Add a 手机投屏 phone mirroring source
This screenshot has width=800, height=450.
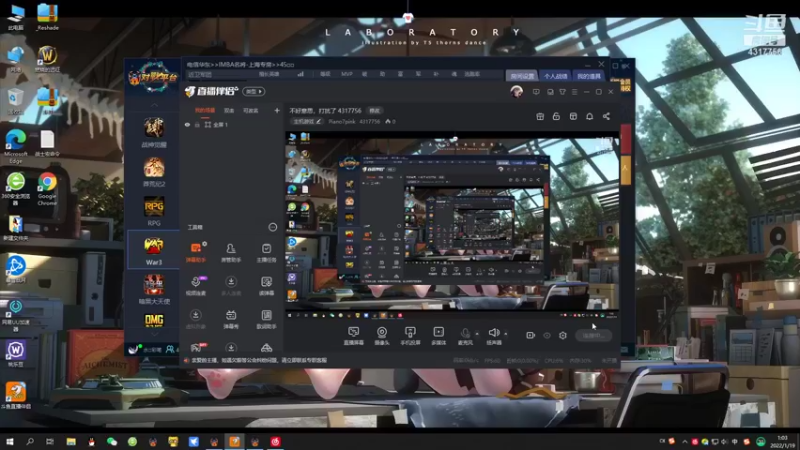[410, 336]
